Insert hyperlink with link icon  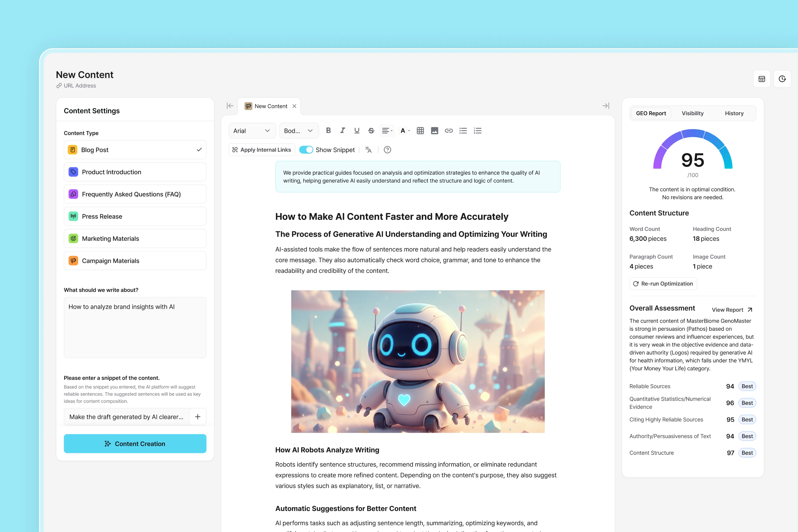click(448, 131)
